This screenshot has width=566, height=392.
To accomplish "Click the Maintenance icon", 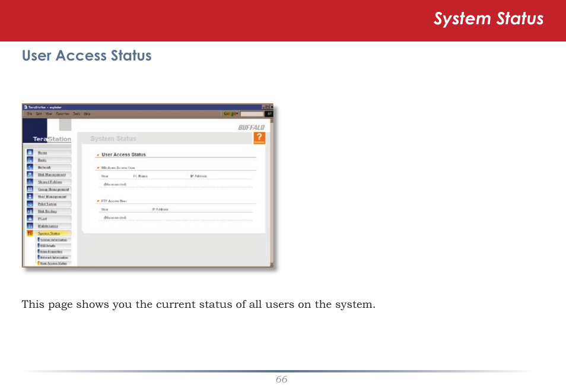I will [30, 226].
